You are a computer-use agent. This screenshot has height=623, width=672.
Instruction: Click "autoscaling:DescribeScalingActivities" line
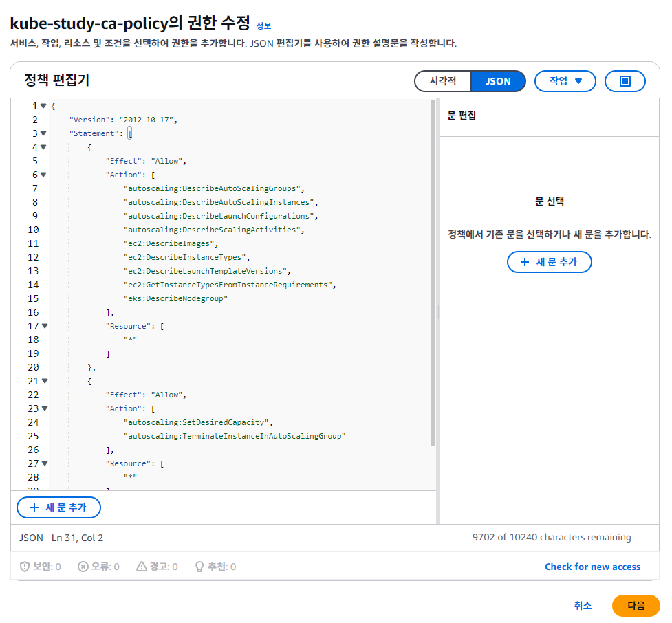(214, 230)
